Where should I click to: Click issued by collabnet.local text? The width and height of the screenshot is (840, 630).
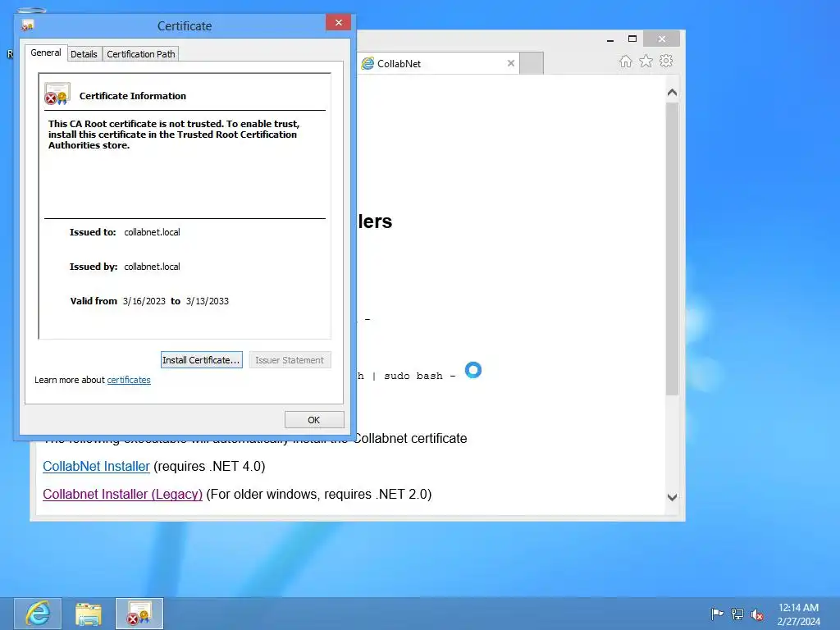point(152,267)
